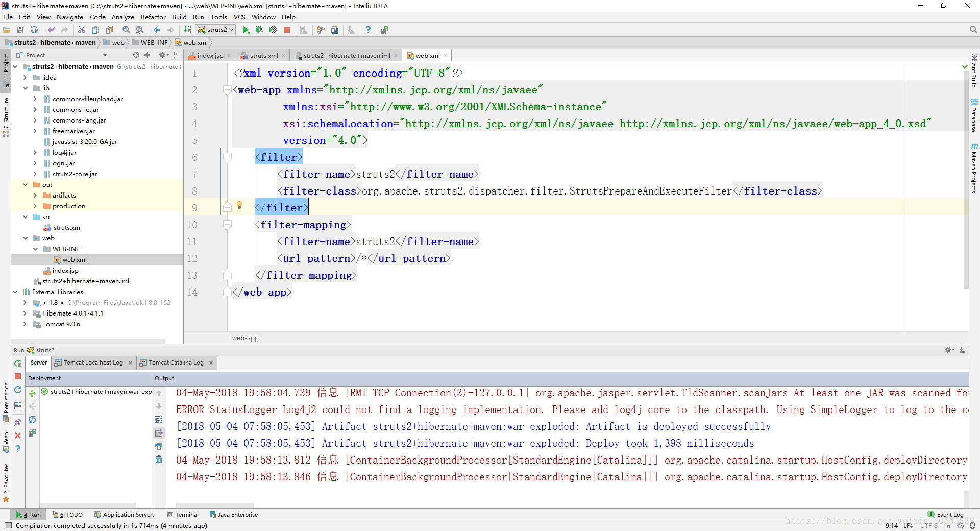Toggle Soft-Wrap in the Output toolbar
Screen dimensions: 980x531
pos(159,420)
